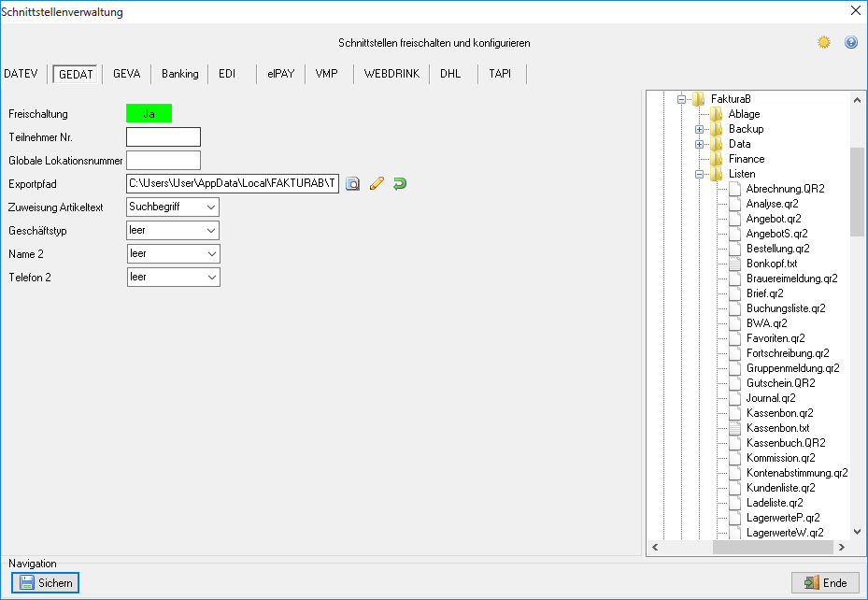Select Favoriten.qr2 in the file tree

(x=776, y=338)
